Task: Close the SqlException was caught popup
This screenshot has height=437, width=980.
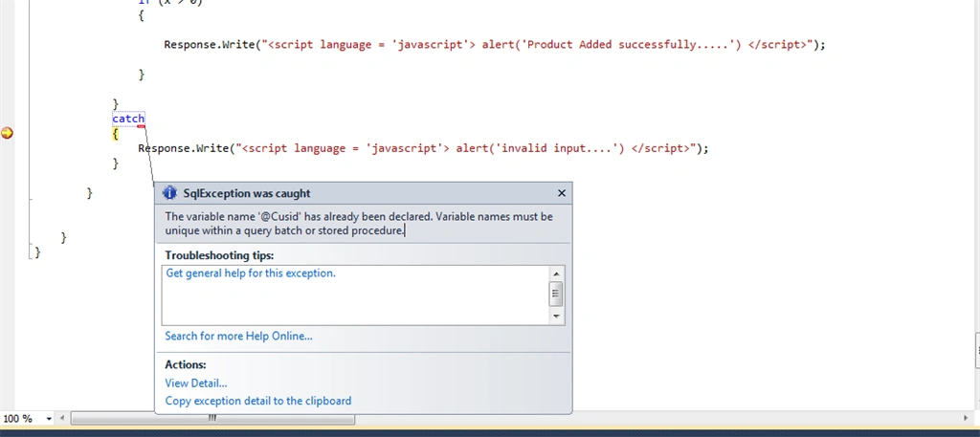Action: tap(561, 193)
